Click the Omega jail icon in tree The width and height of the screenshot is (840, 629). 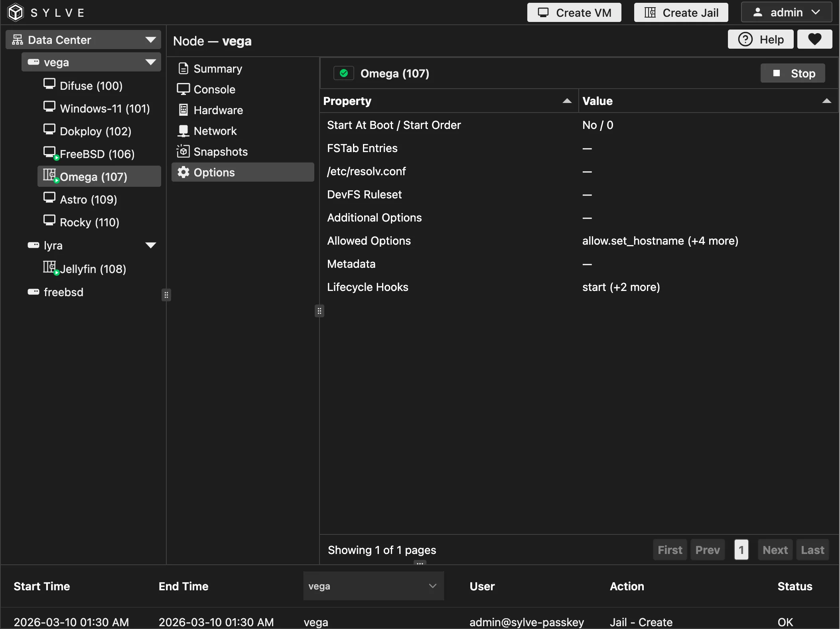click(x=49, y=175)
